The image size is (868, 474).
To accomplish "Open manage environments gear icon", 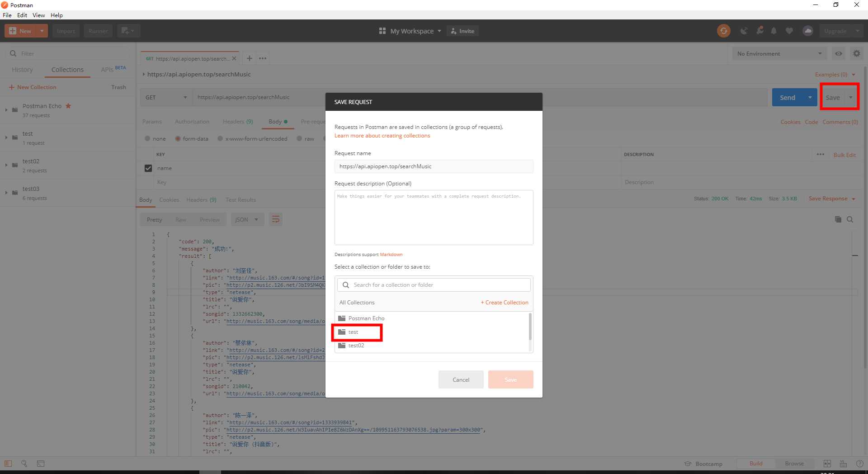I will click(856, 53).
